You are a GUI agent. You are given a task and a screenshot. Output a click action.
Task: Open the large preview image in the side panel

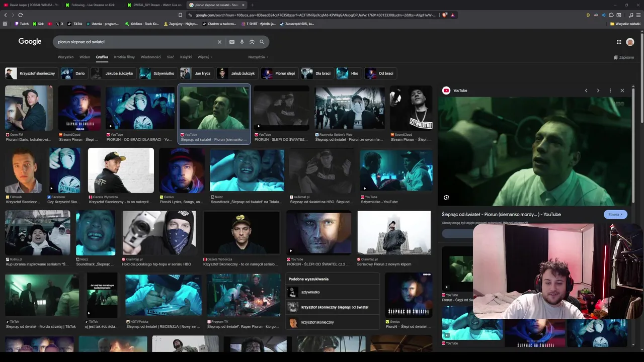[x=535, y=151]
